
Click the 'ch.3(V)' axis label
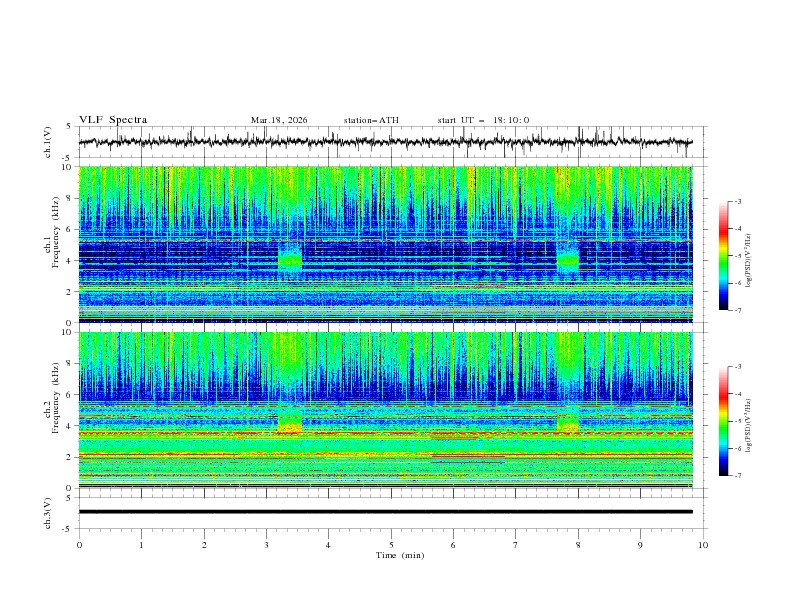48,513
